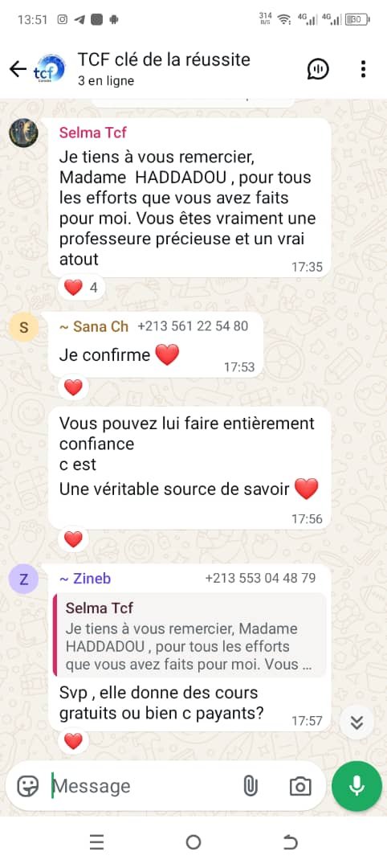Open the three-dot more options menu

363,68
